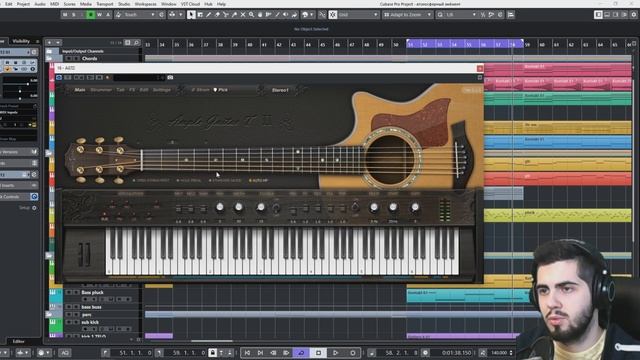Screen dimensions: 640x360
Task: Click the Add Track plus button
Action: point(49,42)
